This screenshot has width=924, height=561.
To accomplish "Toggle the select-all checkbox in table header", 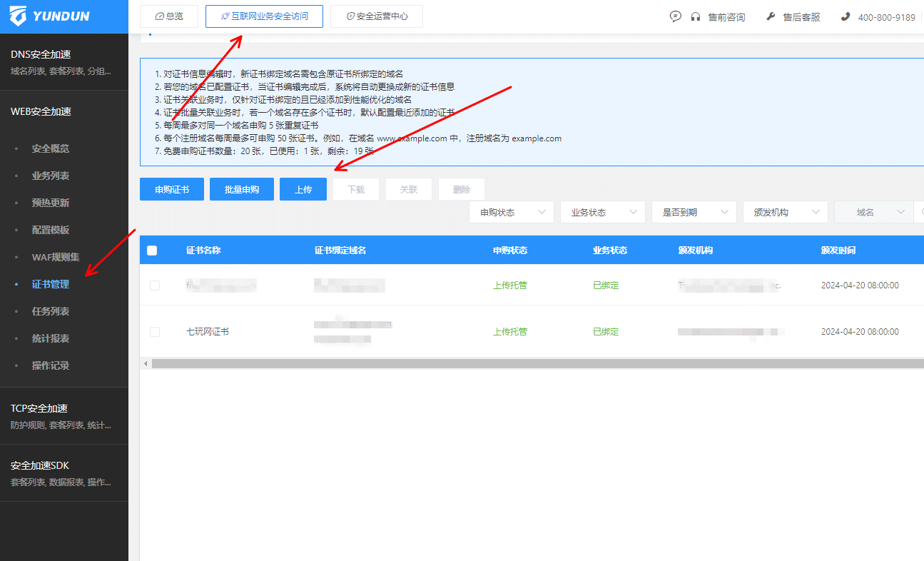I will coord(152,251).
